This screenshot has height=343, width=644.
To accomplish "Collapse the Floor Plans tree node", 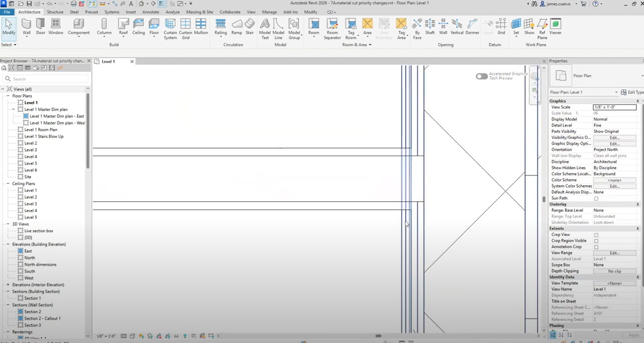I will click(8, 96).
